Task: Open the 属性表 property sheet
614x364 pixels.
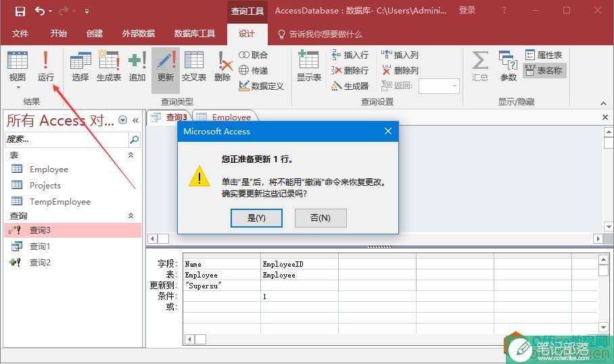Action: tap(544, 55)
